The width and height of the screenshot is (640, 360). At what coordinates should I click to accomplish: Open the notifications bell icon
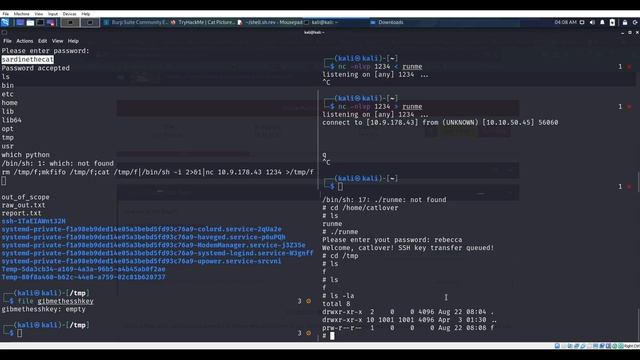(602, 22)
